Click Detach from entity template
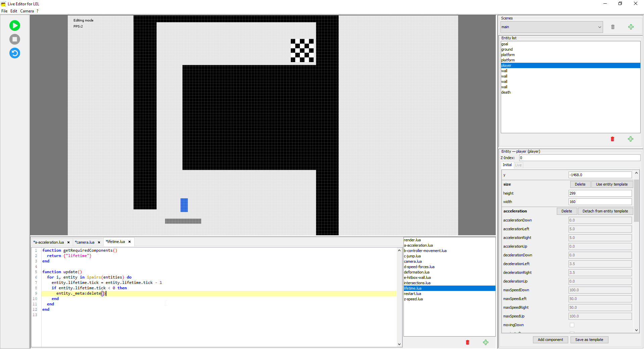This screenshot has width=644, height=349. [605, 211]
